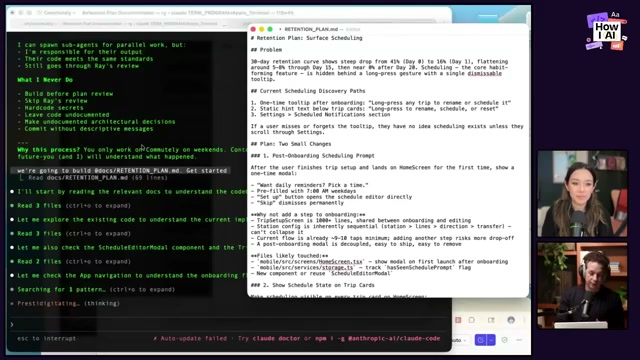
Task: Click 'Leave code undocumented' terminal line
Action: click(x=63, y=115)
